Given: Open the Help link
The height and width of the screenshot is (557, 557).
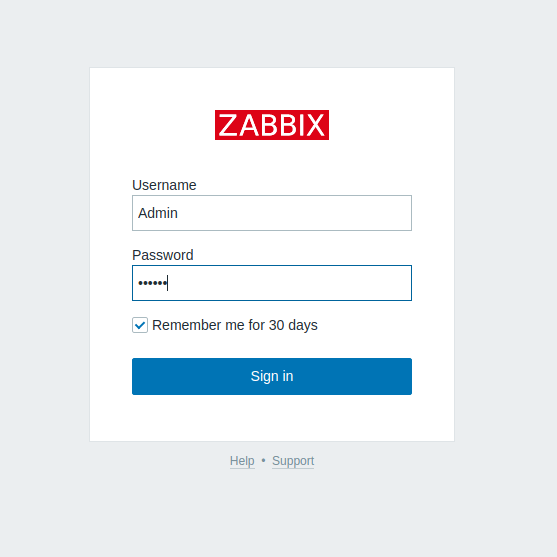Looking at the screenshot, I should 242,461.
